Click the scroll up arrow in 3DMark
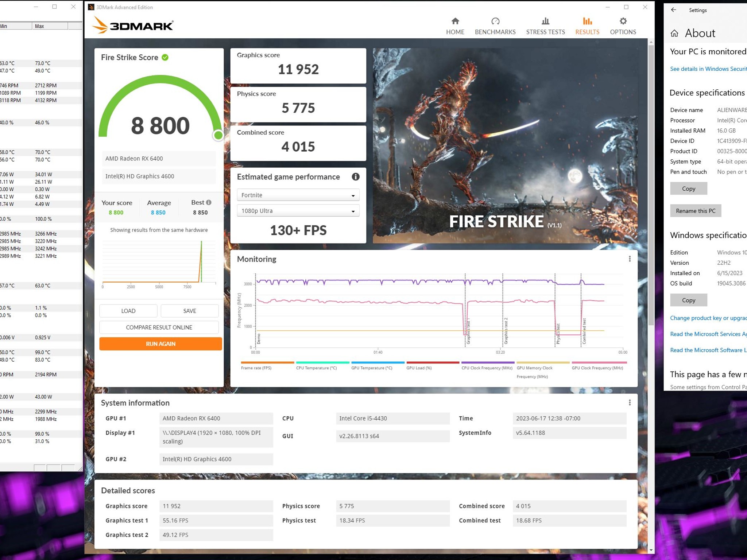The image size is (747, 560). [651, 42]
